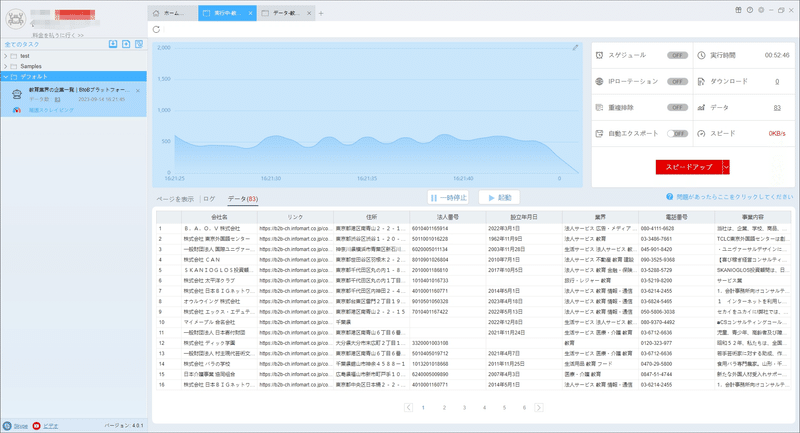Image resolution: width=800 pixels, height=433 pixels.
Task: Open the スピードアップ dropdown arrow
Action: click(x=726, y=167)
